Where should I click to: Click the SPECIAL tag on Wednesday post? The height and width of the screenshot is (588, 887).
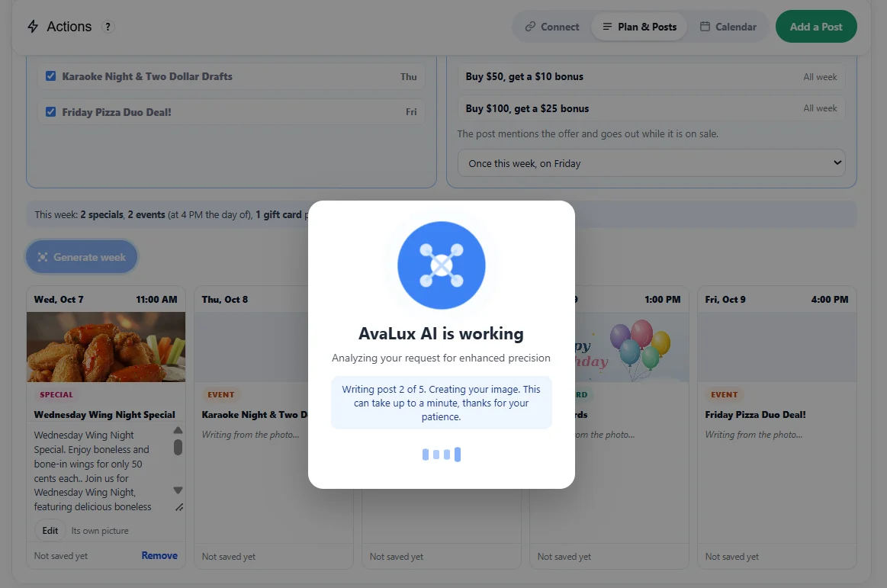point(56,395)
